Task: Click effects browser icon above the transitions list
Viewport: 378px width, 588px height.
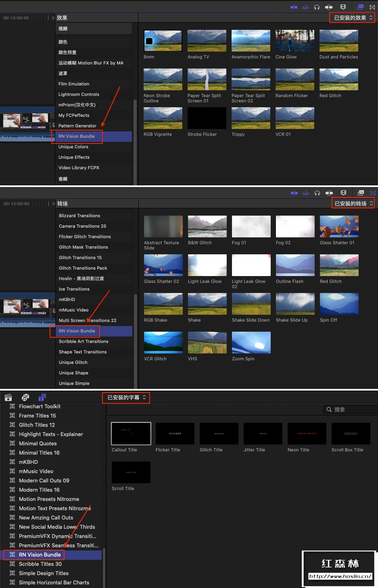Action: click(361, 193)
